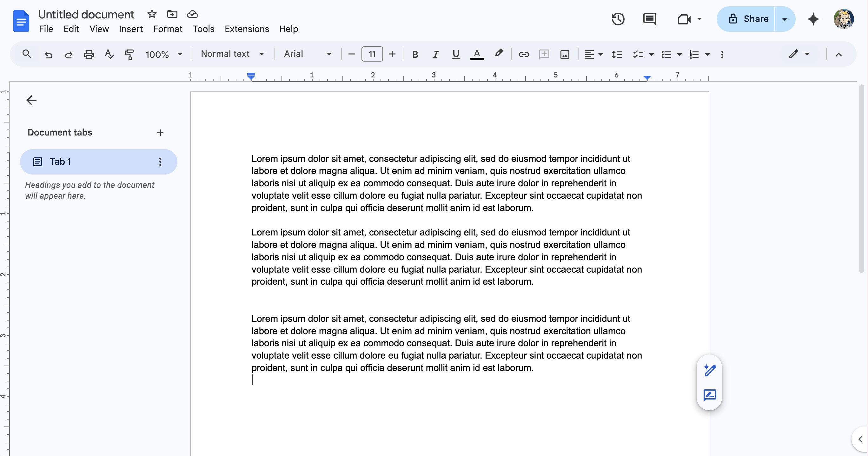Redo the last action
This screenshot has height=456, width=868.
(x=69, y=54)
